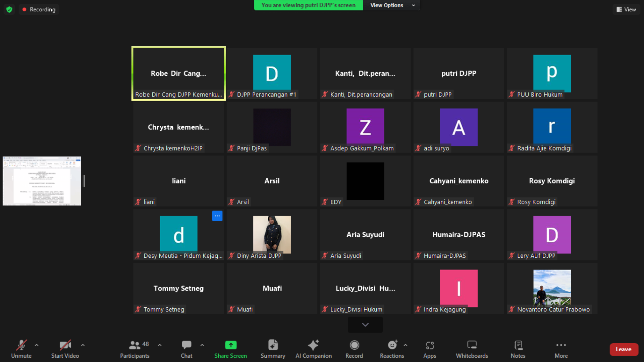Show the next page of participants
This screenshot has height=362, width=644.
pyautogui.click(x=365, y=324)
